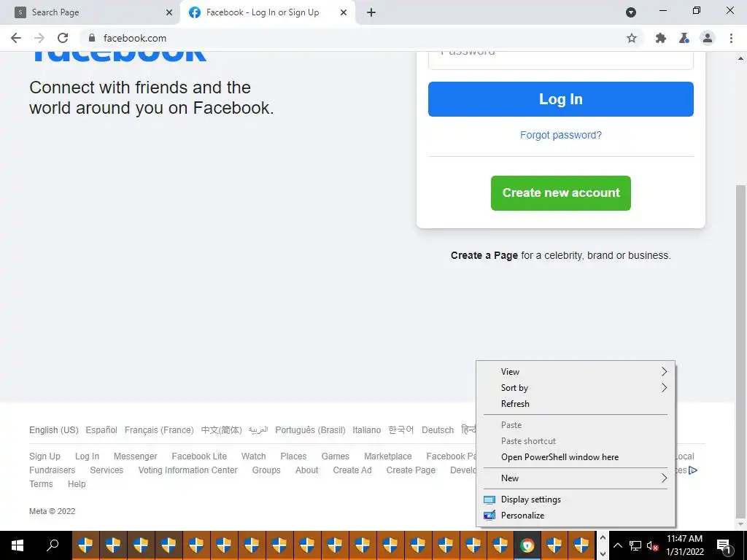Open the network status tray icon

coord(635,545)
